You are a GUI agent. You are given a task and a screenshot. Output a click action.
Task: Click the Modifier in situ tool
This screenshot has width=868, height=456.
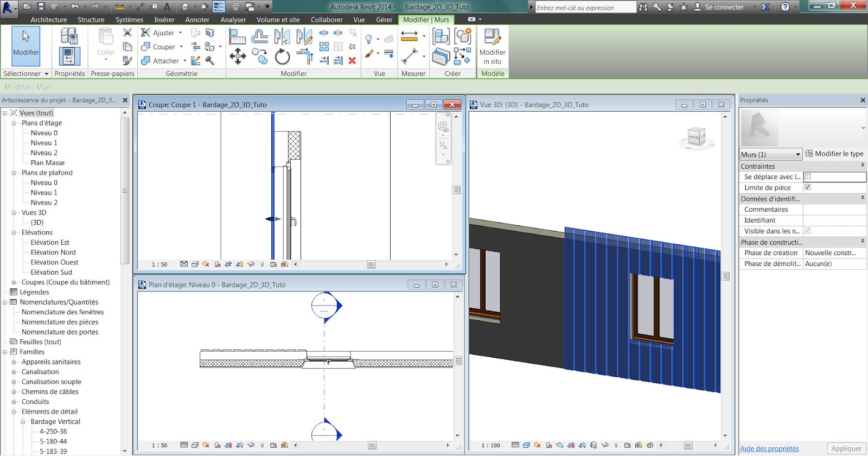tap(493, 47)
